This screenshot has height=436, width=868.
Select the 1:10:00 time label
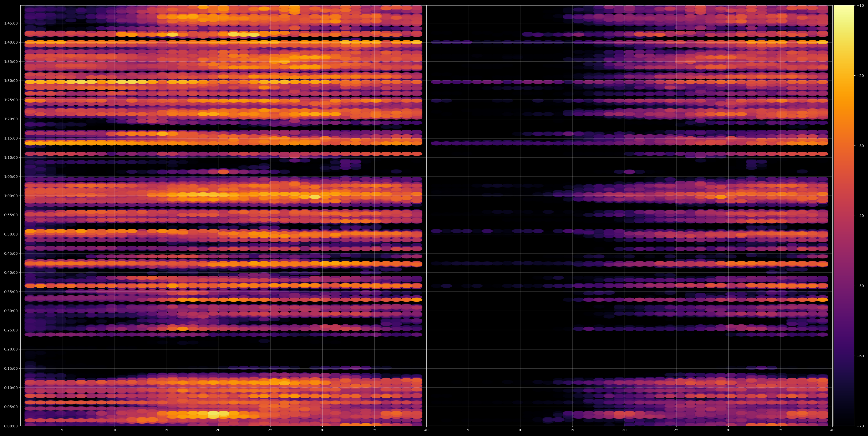point(11,158)
